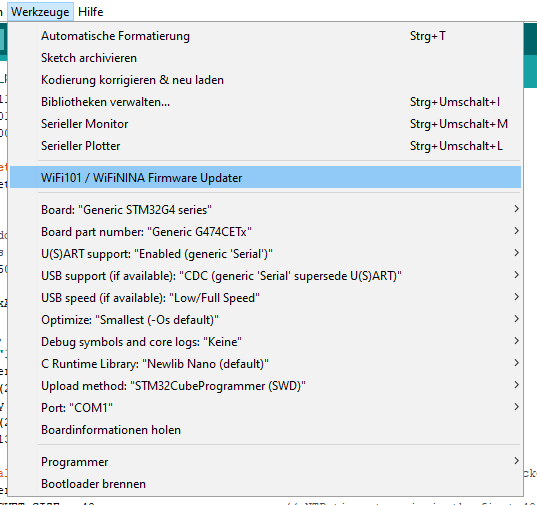Open Debug symbols and core logs submenu

pyautogui.click(x=265, y=342)
